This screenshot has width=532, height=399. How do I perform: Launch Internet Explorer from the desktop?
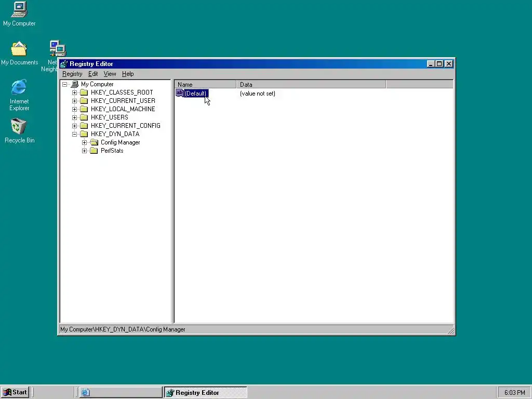pos(19,95)
